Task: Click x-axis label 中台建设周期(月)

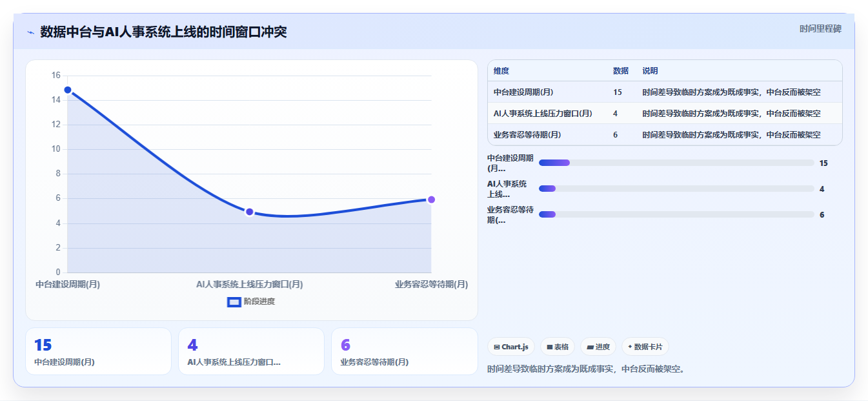Action: coord(68,284)
